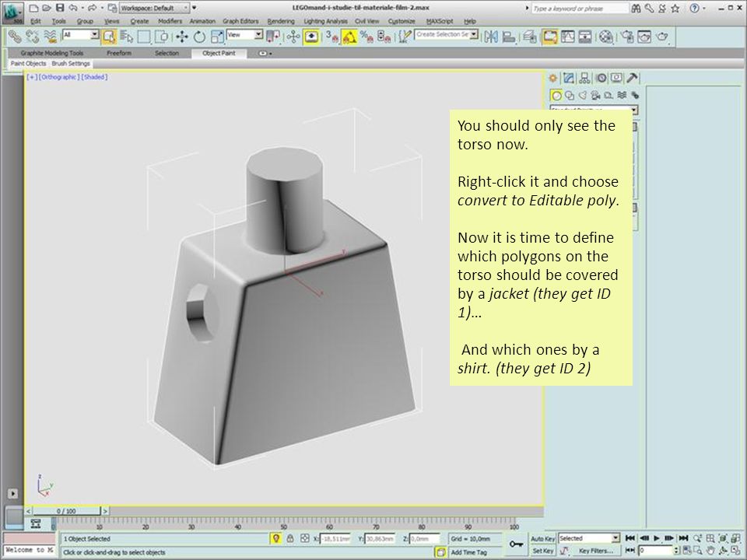Toggle the Keyboard Shortcut Override button
Screen dimensions: 747x560
pos(311,37)
